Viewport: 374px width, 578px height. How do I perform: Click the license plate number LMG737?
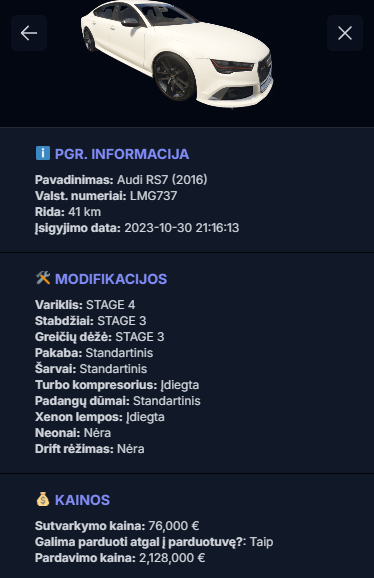click(153, 196)
